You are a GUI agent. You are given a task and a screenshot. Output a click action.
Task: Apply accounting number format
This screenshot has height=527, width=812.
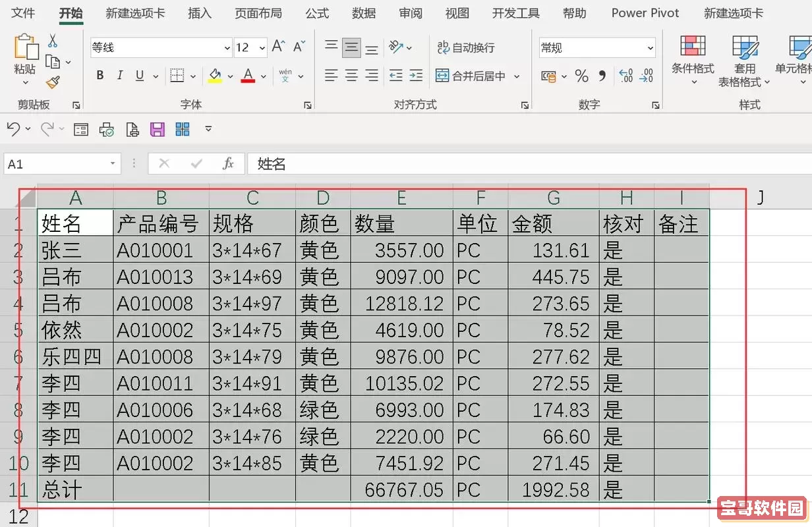[548, 76]
